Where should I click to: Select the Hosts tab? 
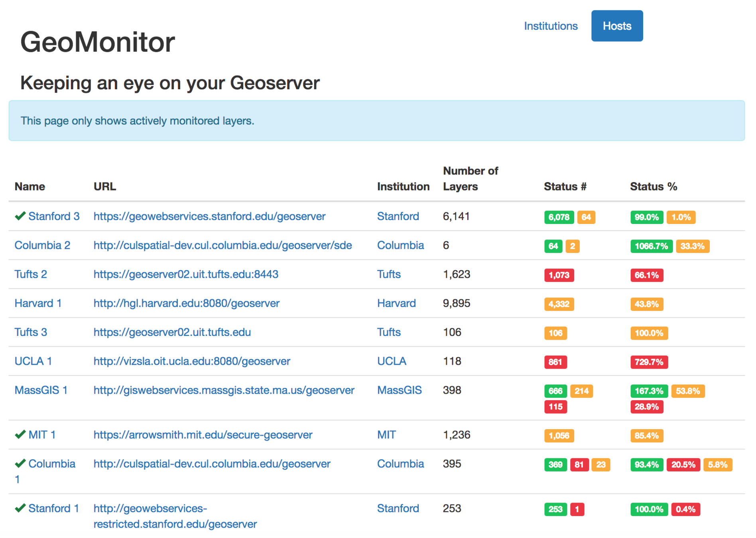(617, 26)
